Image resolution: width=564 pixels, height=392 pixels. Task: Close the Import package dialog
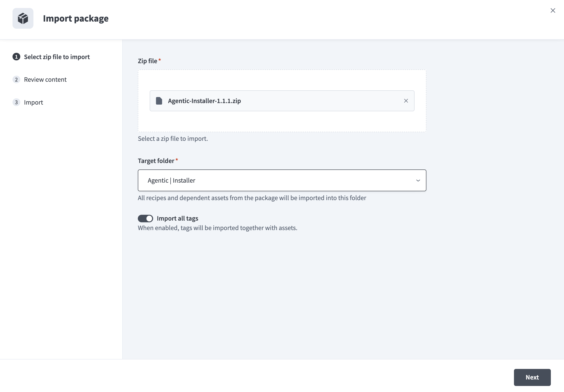(x=553, y=11)
